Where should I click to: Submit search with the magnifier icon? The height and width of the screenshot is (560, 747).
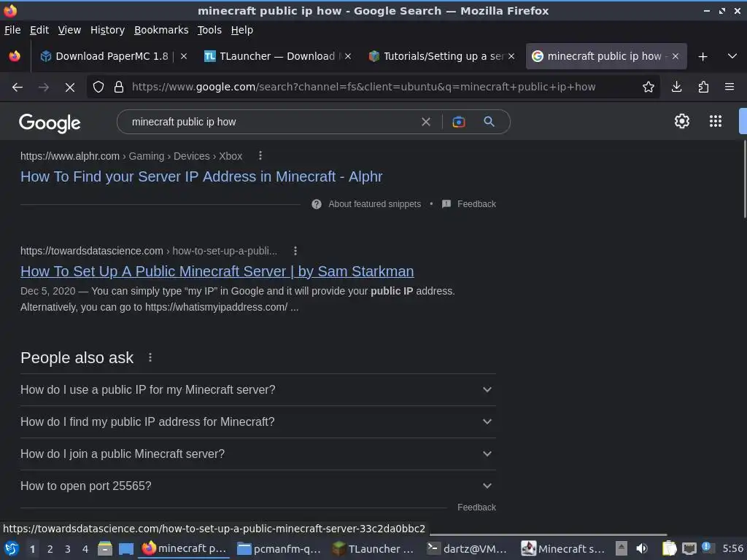point(489,122)
